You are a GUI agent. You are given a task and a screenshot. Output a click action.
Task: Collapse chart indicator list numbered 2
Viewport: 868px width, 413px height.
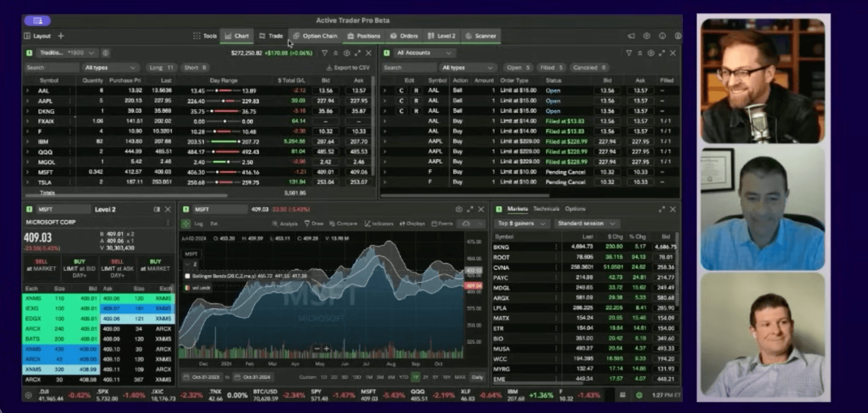click(x=191, y=264)
